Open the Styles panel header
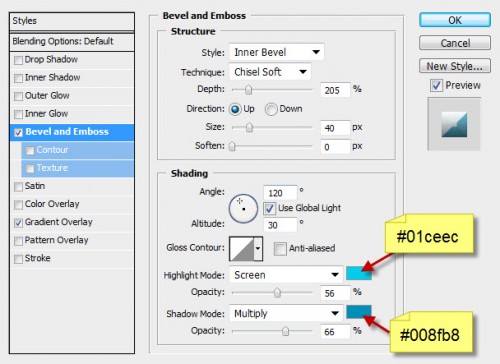Image resolution: width=500 pixels, height=364 pixels. [72, 21]
